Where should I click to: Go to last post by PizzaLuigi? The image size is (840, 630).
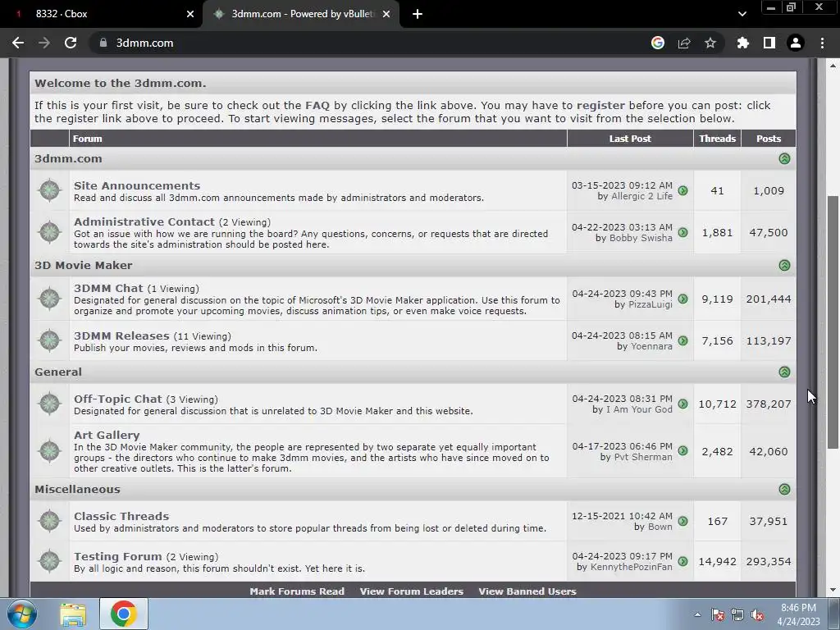(683, 299)
